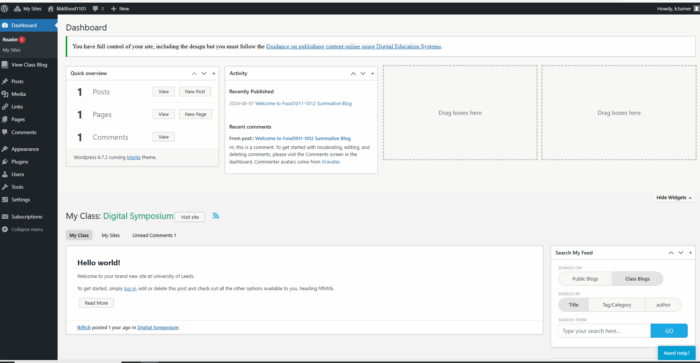Select Tag/Category search-by option

(x=617, y=305)
